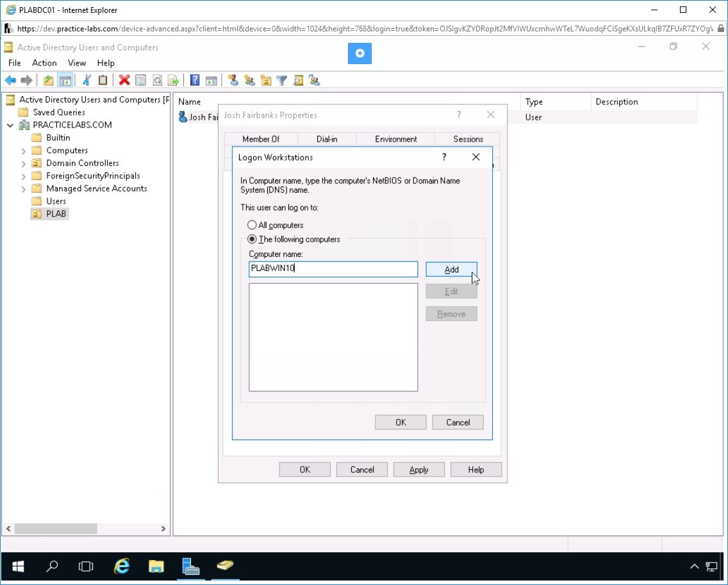This screenshot has width=728, height=585.
Task: Click the tree pane horizontal scrollbar thumb
Action: tap(56, 529)
